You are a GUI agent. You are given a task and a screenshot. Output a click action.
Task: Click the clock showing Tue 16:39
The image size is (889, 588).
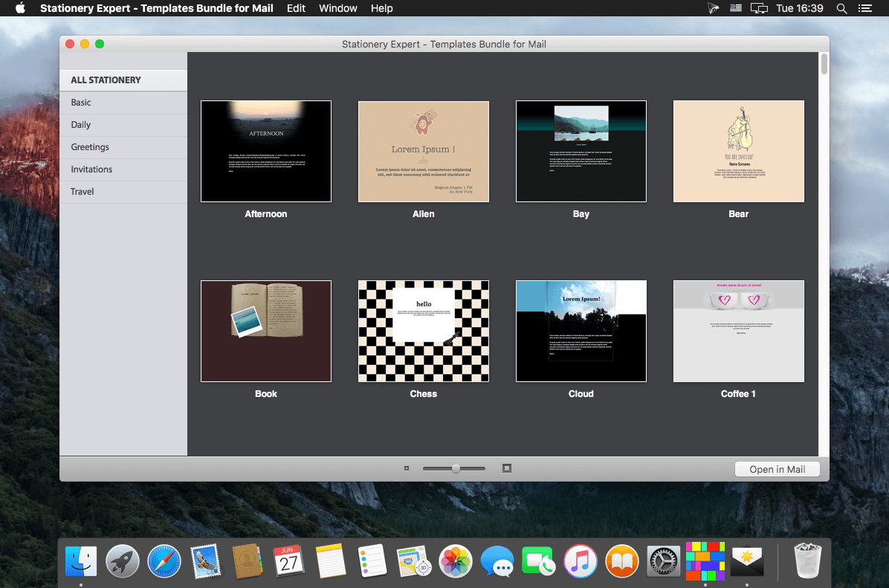pyautogui.click(x=799, y=8)
